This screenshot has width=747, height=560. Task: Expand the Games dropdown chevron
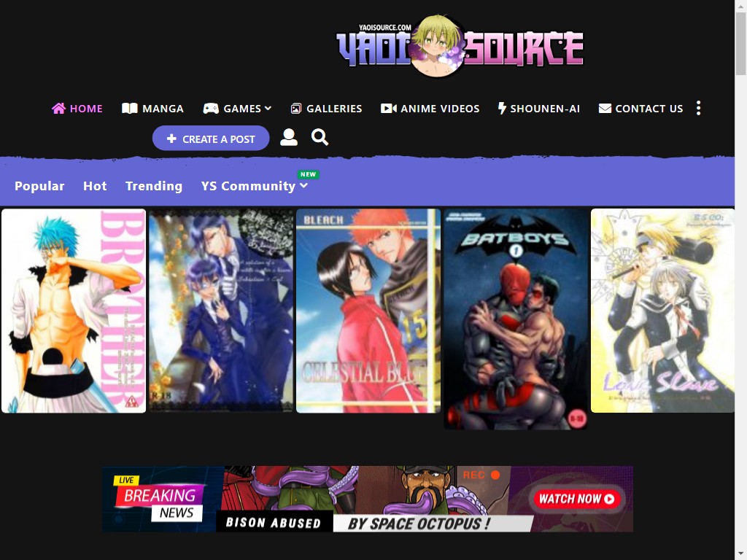[x=268, y=109]
